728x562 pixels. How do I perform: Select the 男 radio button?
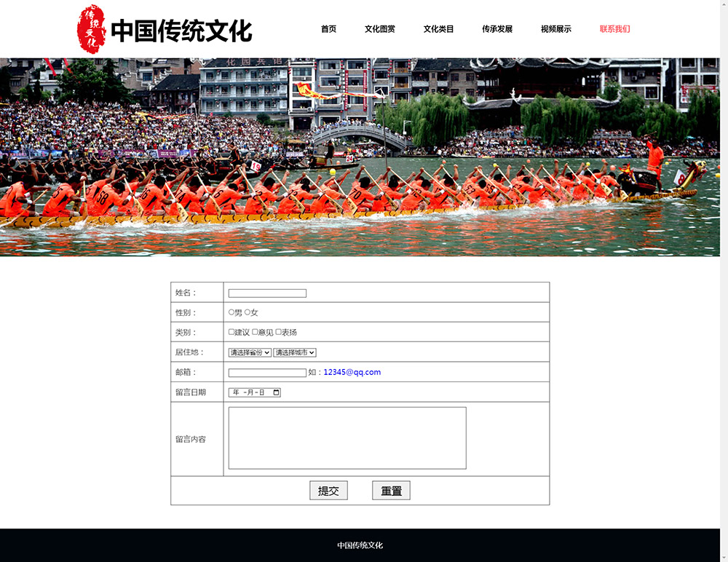[232, 312]
